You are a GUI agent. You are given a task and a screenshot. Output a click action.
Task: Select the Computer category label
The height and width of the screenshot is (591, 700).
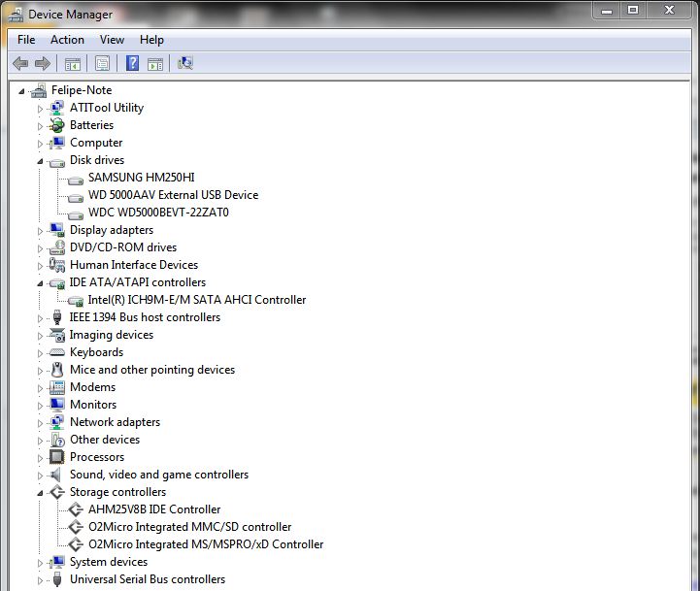point(96,143)
